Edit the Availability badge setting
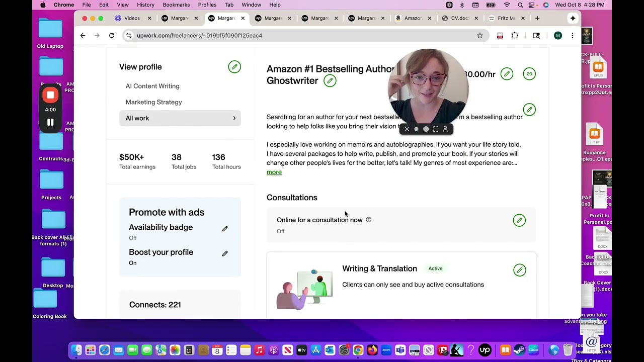Image resolution: width=644 pixels, height=362 pixels. click(x=225, y=229)
